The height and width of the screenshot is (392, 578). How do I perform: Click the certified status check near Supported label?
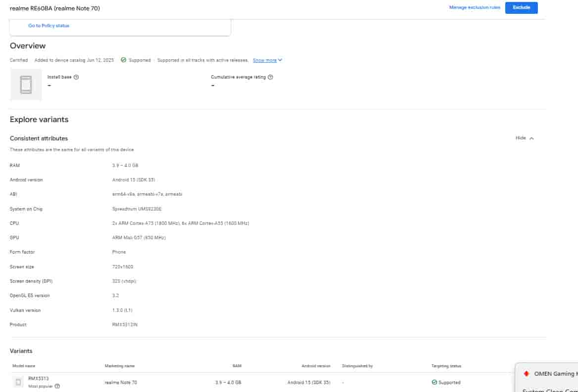[123, 60]
